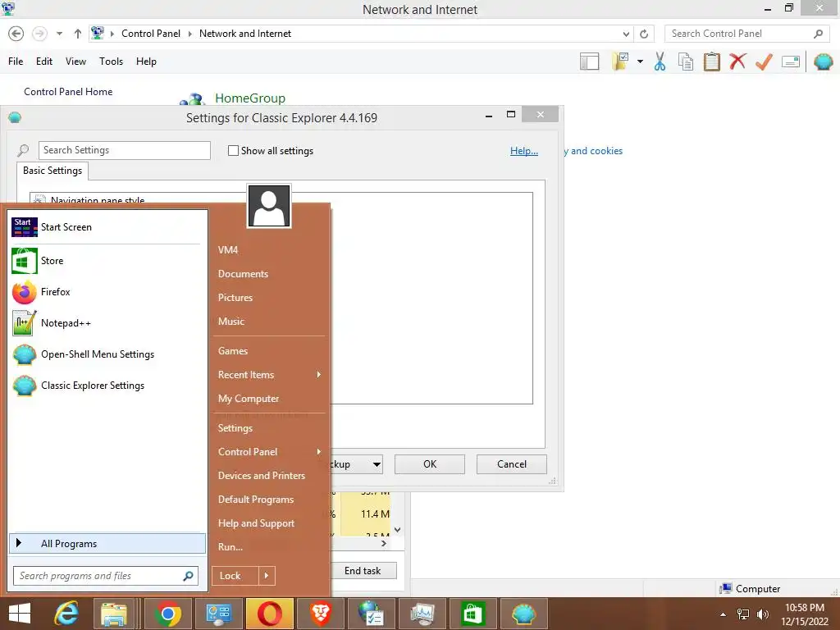The image size is (840, 630).
Task: Go up one level with the up arrow
Action: tap(78, 34)
